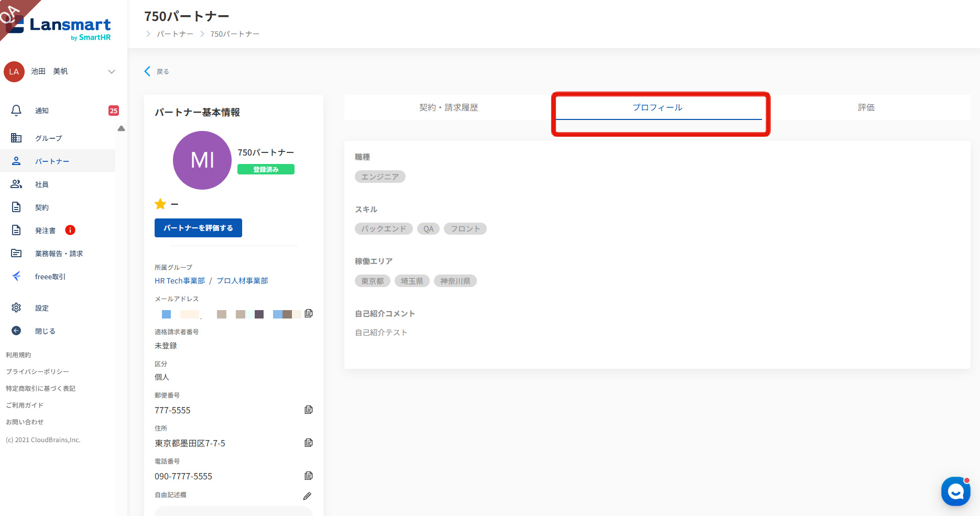The height and width of the screenshot is (516, 980).
Task: Copy postal code 777-5555
Action: click(309, 410)
